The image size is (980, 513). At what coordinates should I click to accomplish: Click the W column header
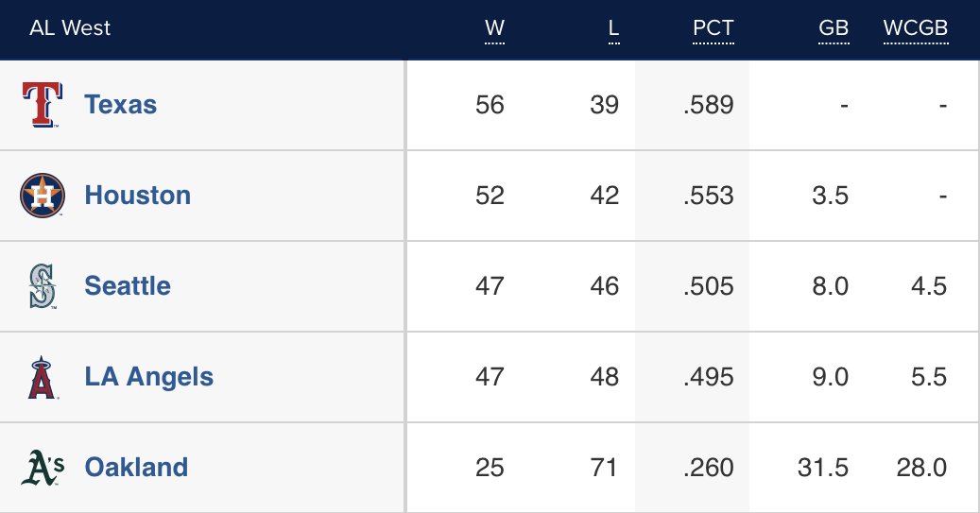[x=494, y=28]
